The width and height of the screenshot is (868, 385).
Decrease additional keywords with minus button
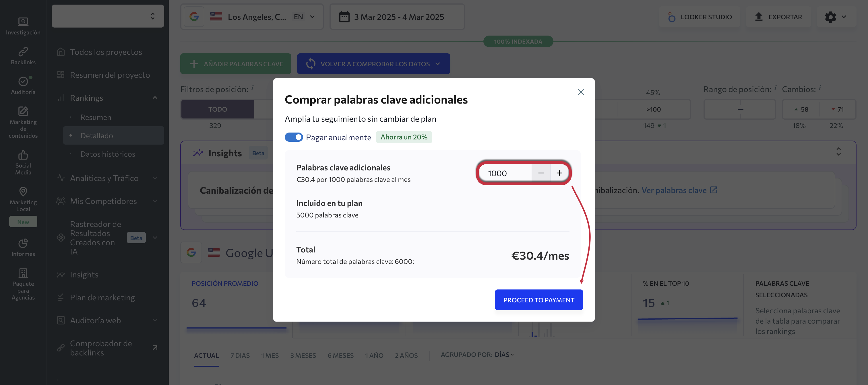pyautogui.click(x=541, y=173)
